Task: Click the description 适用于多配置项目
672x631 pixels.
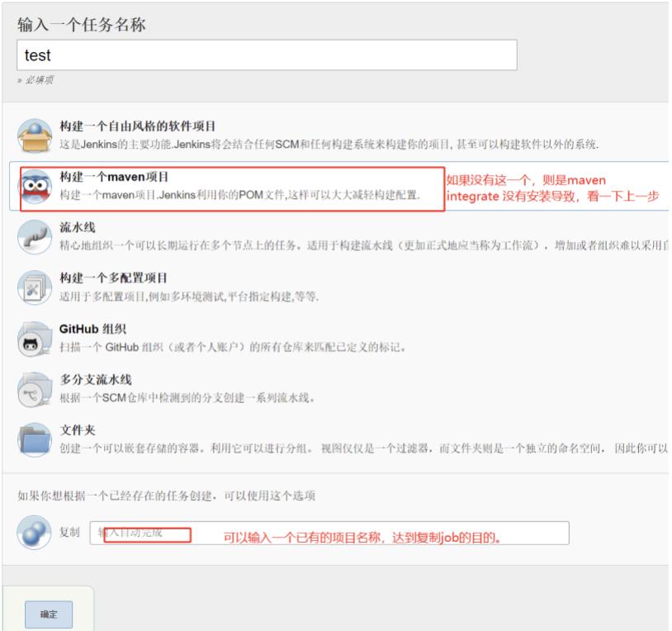Action: click(189, 297)
